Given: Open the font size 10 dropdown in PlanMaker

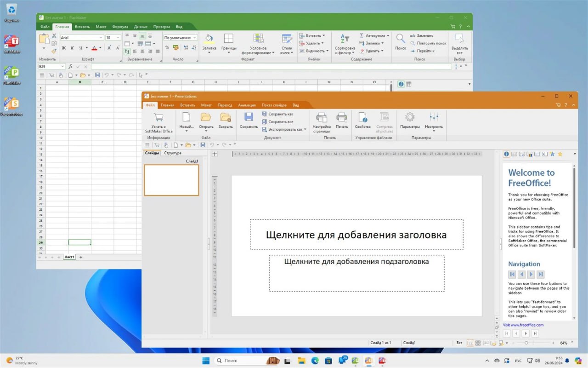Looking at the screenshot, I should (118, 38).
